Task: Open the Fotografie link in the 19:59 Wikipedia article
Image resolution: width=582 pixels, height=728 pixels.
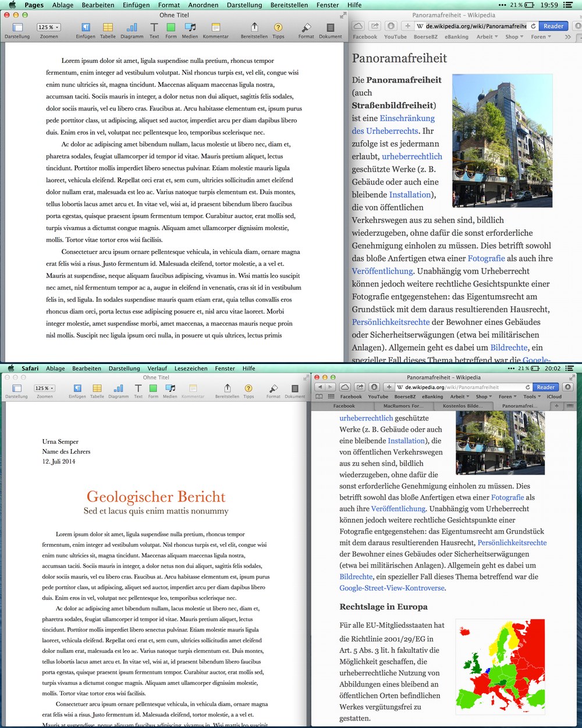Action: click(486, 258)
